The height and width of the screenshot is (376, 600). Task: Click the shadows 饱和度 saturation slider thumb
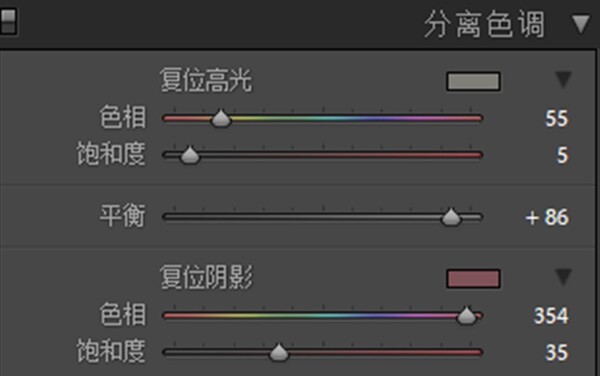[279, 352]
